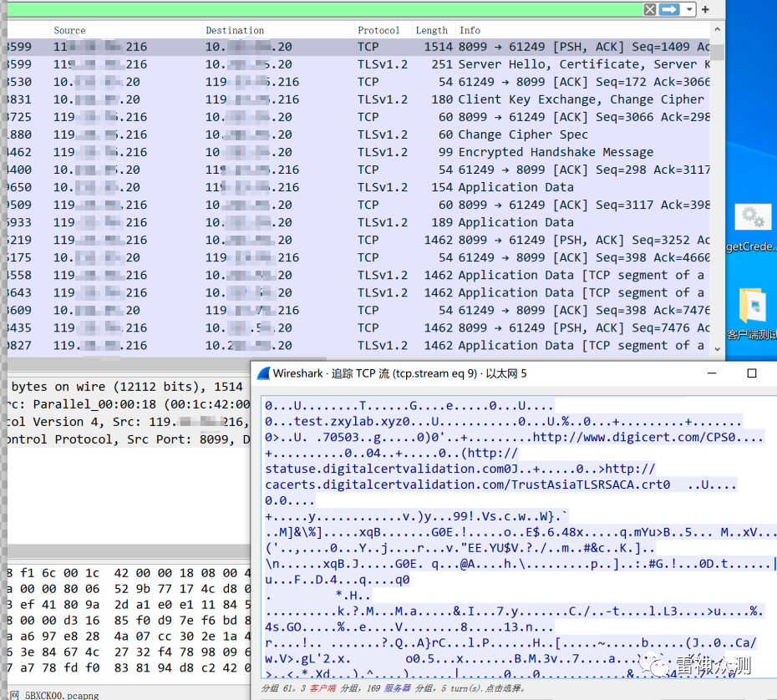Clear the display filter with the X button
The width and height of the screenshot is (777, 700).
[x=650, y=9]
